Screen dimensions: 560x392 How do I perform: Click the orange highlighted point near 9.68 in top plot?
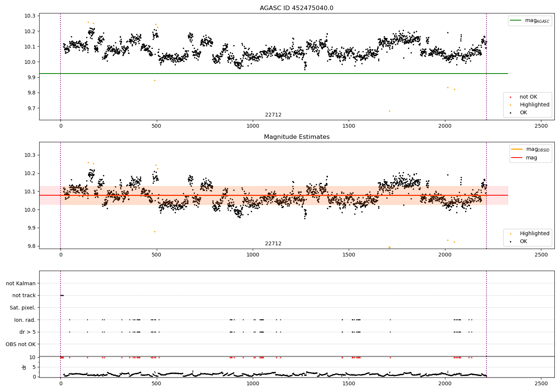click(389, 111)
